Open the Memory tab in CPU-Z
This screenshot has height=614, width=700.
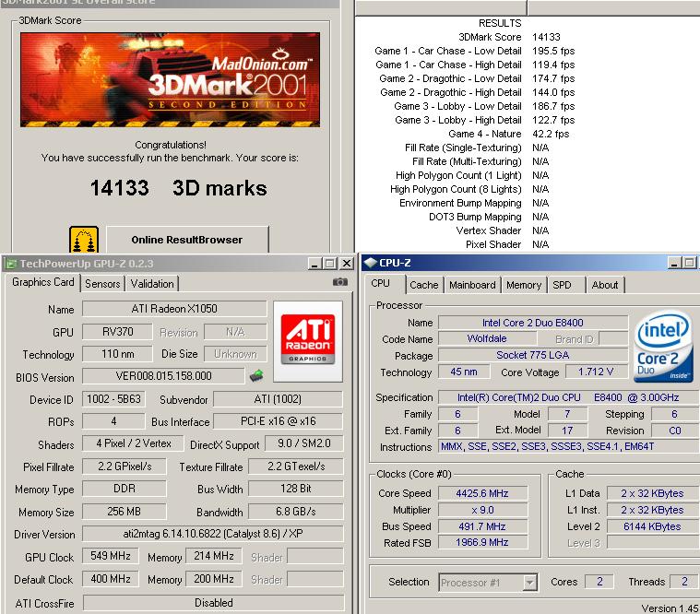[x=524, y=285]
